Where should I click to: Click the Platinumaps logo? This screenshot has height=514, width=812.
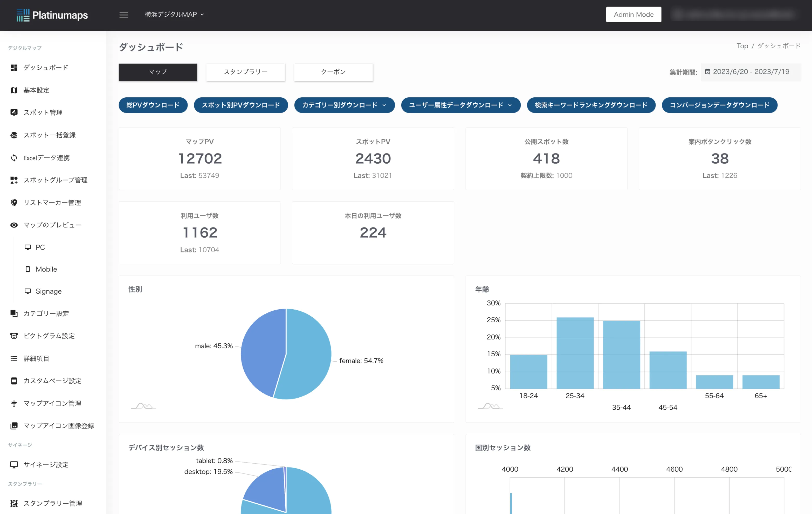(52, 15)
